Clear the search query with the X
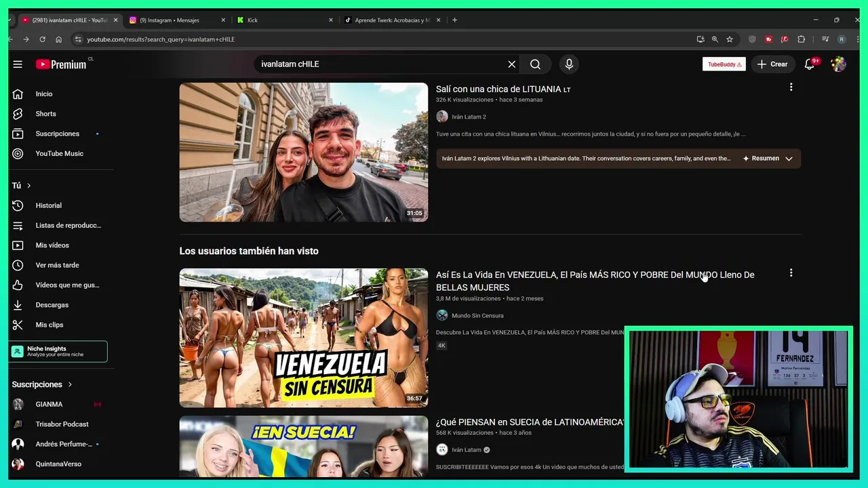The image size is (868, 488). coord(512,64)
